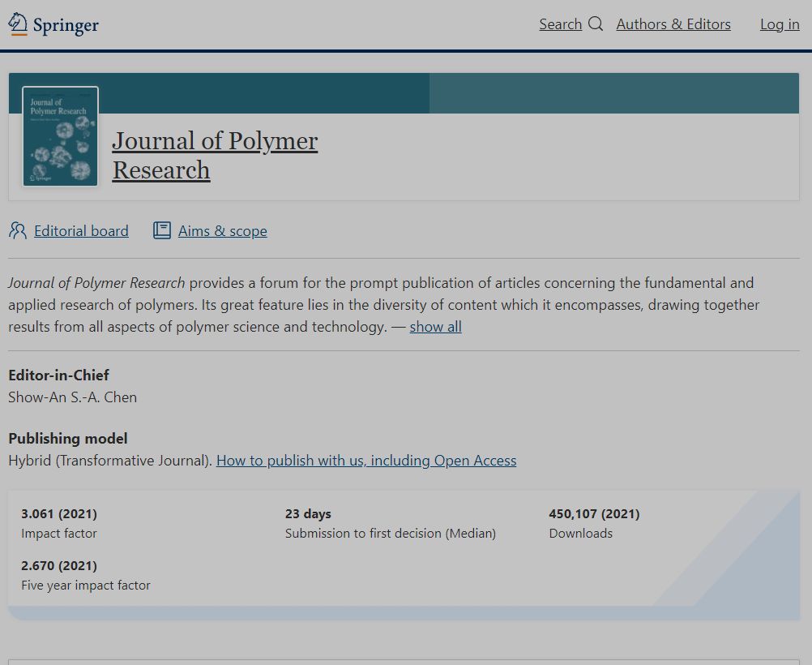Image resolution: width=812 pixels, height=665 pixels.
Task: Click Log in at the top right
Action: pyautogui.click(x=779, y=24)
